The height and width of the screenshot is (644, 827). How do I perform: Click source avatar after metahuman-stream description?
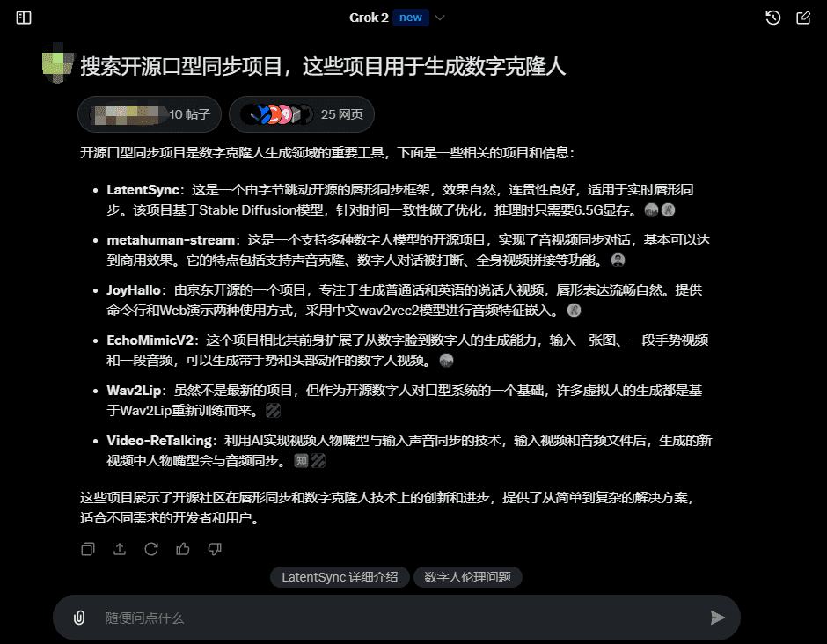(x=618, y=260)
